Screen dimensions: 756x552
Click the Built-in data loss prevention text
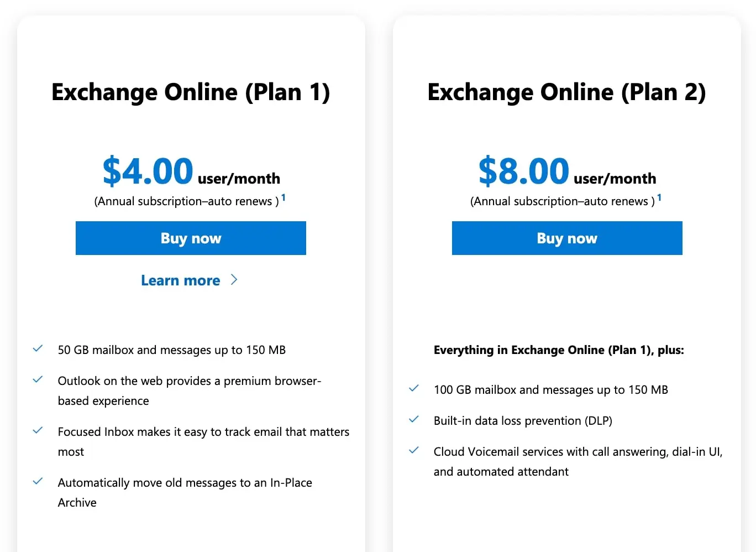(x=523, y=421)
